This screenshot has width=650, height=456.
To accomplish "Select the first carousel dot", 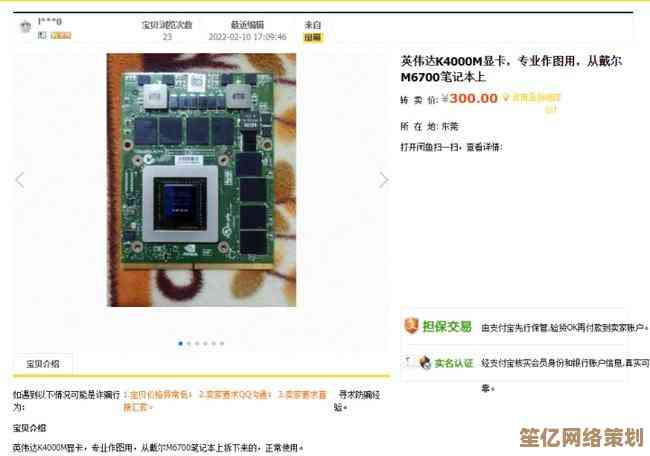I will pos(180,343).
